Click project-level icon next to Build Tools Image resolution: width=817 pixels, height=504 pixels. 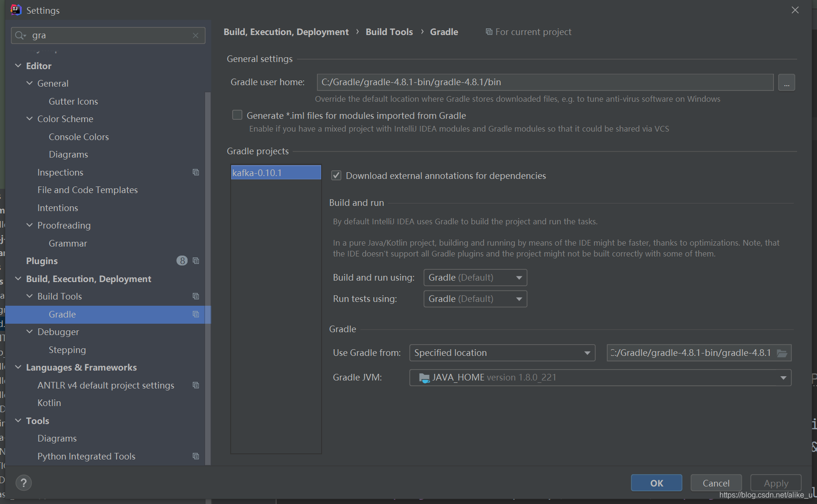coord(196,296)
